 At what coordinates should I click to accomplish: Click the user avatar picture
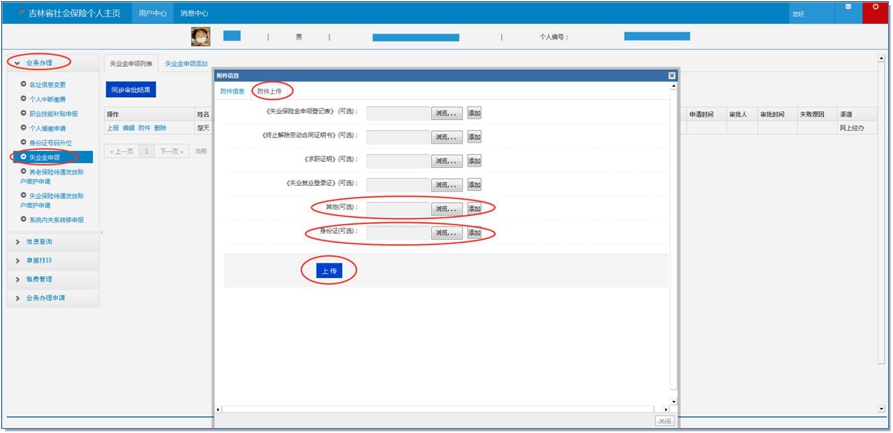[200, 36]
